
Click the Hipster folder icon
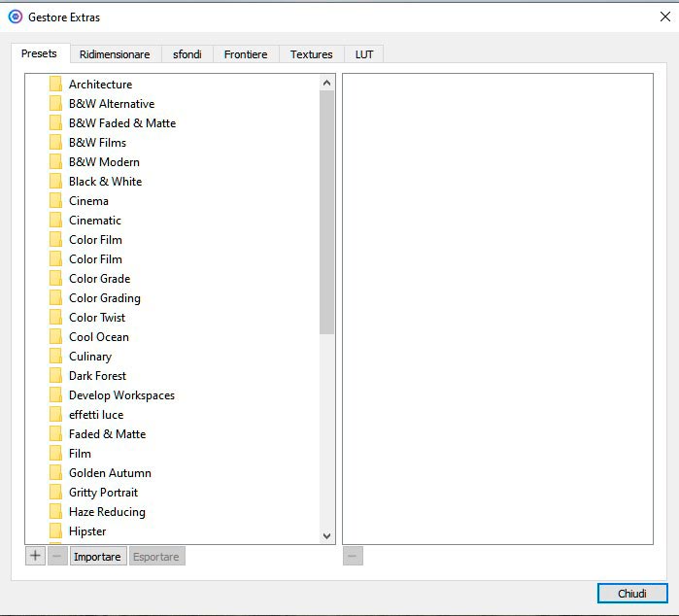[55, 531]
